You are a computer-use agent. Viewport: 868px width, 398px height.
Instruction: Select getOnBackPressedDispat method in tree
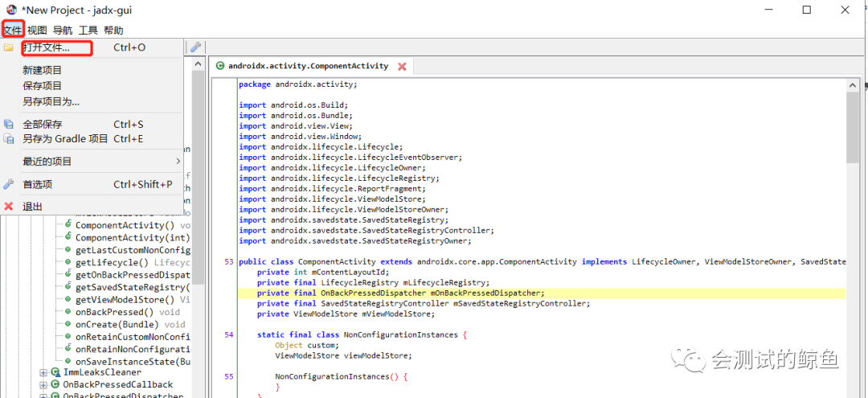coord(133,274)
